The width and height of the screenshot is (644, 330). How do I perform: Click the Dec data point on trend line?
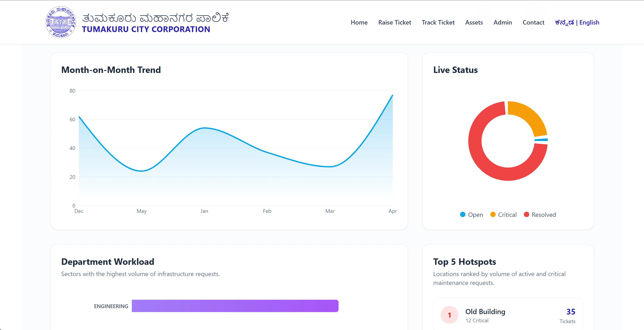[x=79, y=117]
